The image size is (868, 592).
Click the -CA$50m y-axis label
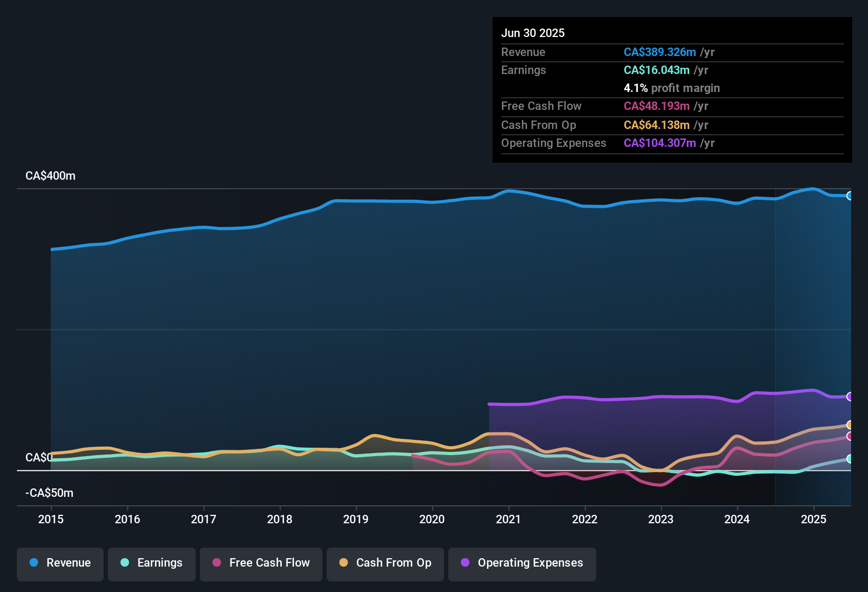pyautogui.click(x=49, y=493)
